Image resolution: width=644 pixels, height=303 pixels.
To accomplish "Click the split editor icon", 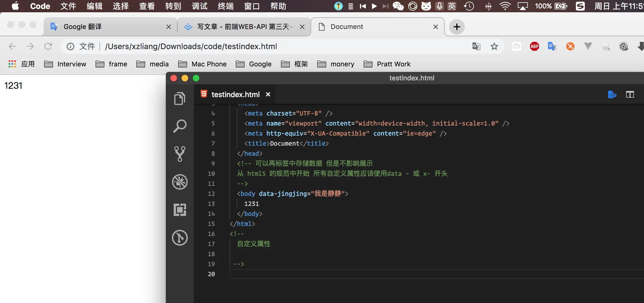I will click(x=630, y=95).
